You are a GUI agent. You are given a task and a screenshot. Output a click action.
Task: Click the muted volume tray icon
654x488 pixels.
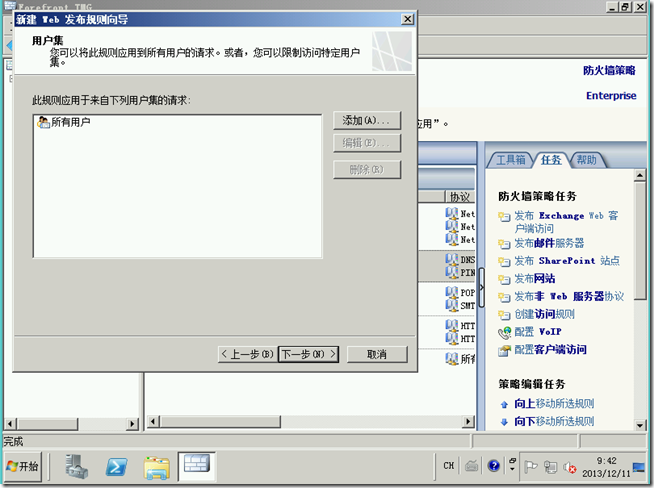569,467
